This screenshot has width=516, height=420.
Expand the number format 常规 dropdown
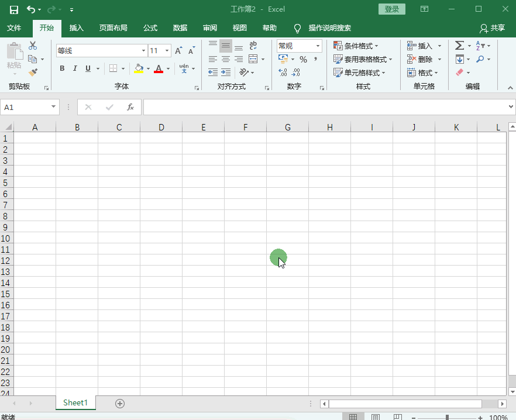pyautogui.click(x=318, y=46)
